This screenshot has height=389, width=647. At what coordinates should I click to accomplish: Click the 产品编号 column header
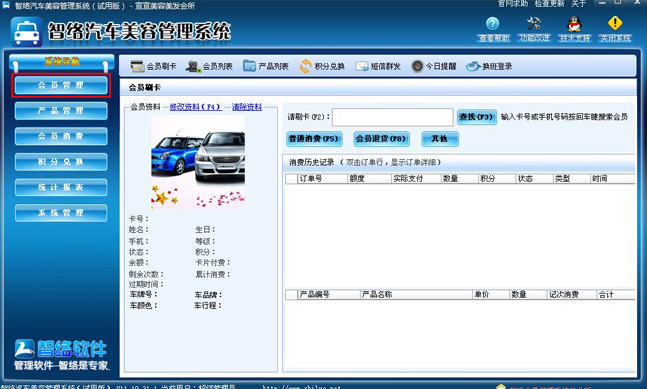point(328,295)
